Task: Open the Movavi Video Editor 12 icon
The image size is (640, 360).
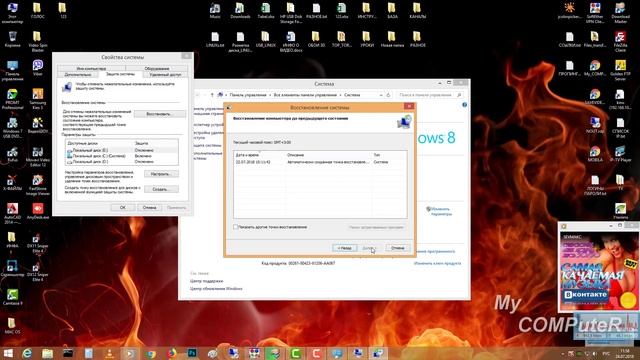Action: pos(38,157)
